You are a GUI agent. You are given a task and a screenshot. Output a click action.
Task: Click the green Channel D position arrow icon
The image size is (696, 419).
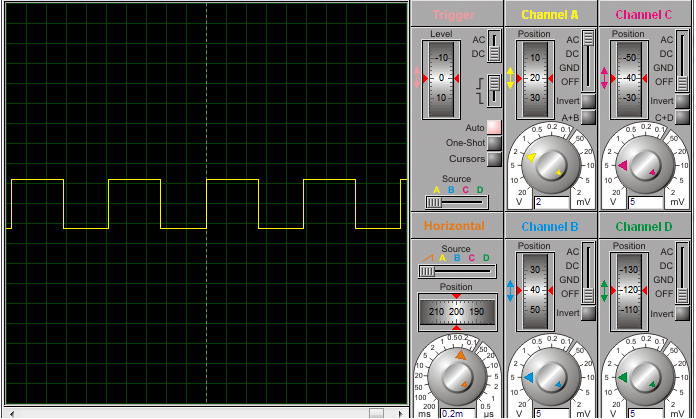pos(604,291)
